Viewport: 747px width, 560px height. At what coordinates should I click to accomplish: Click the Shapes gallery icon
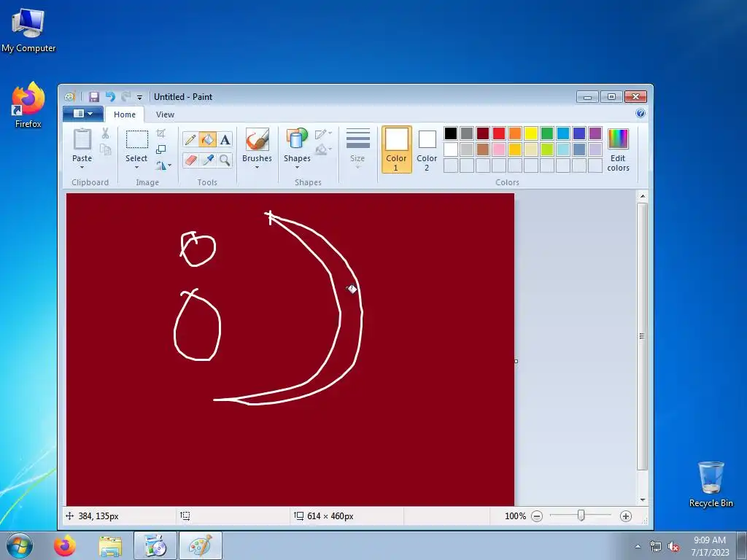(297, 139)
